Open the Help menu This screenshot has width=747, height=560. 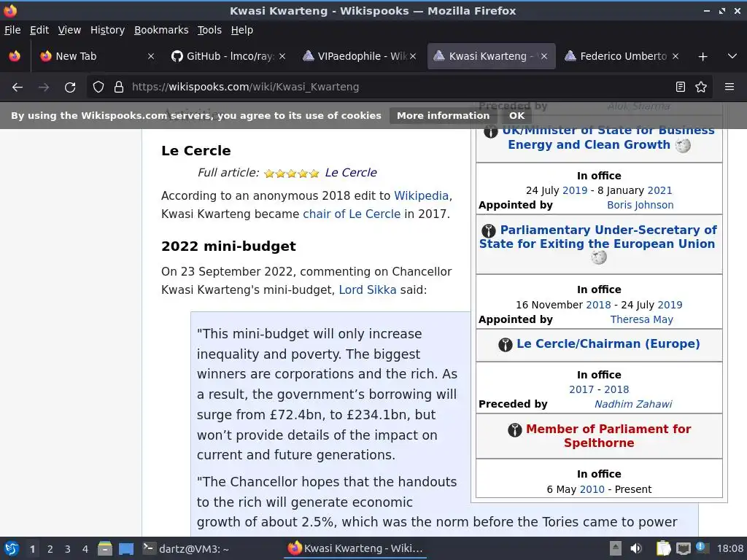[x=242, y=30]
